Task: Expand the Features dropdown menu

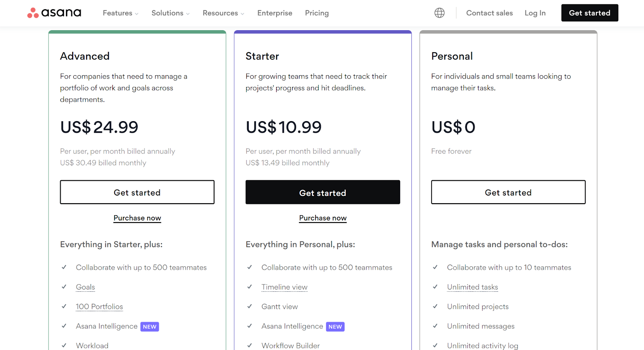Action: point(120,13)
